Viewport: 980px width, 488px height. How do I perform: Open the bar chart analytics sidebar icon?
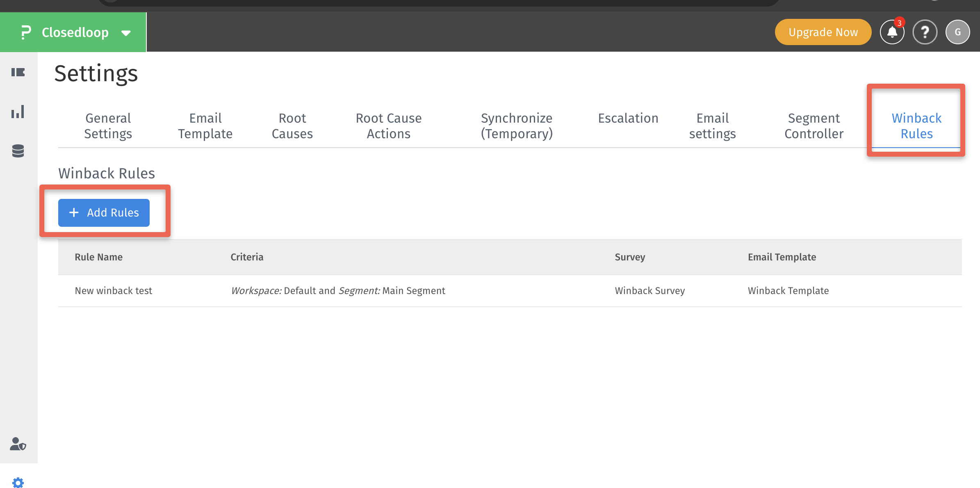pyautogui.click(x=18, y=112)
